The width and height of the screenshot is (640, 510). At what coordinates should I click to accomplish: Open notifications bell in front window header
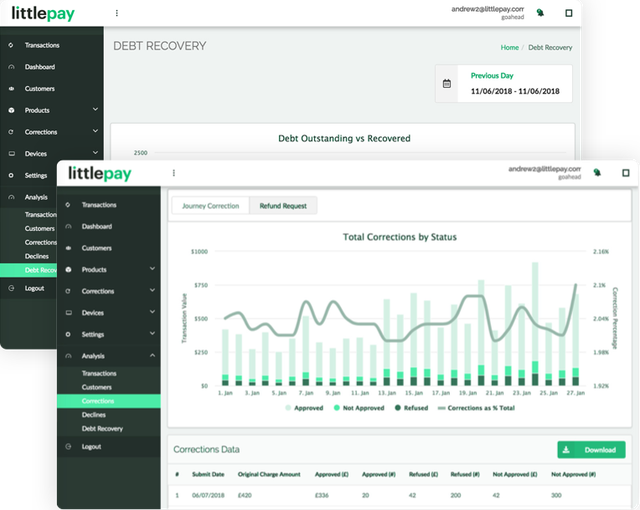point(597,173)
